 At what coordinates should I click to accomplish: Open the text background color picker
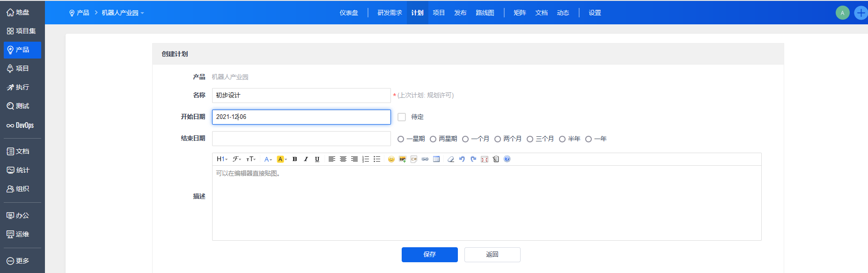(282, 159)
